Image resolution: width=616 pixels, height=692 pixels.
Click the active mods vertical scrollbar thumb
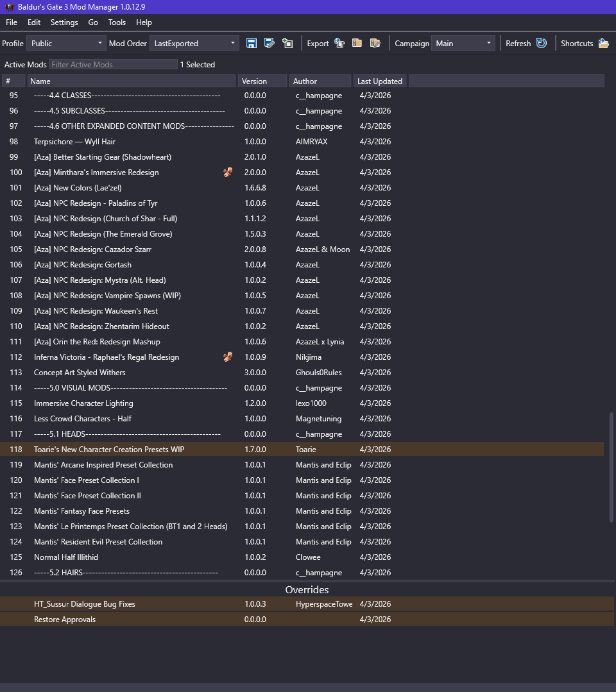pos(611,468)
